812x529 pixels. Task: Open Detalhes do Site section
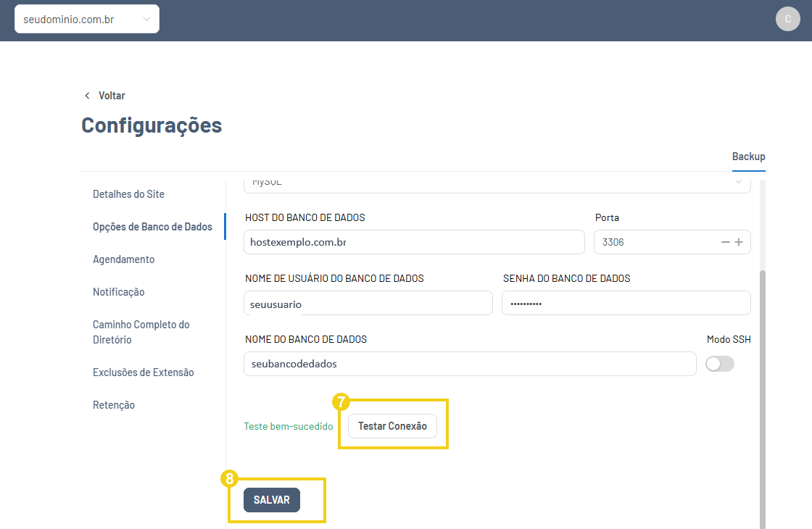pos(128,194)
